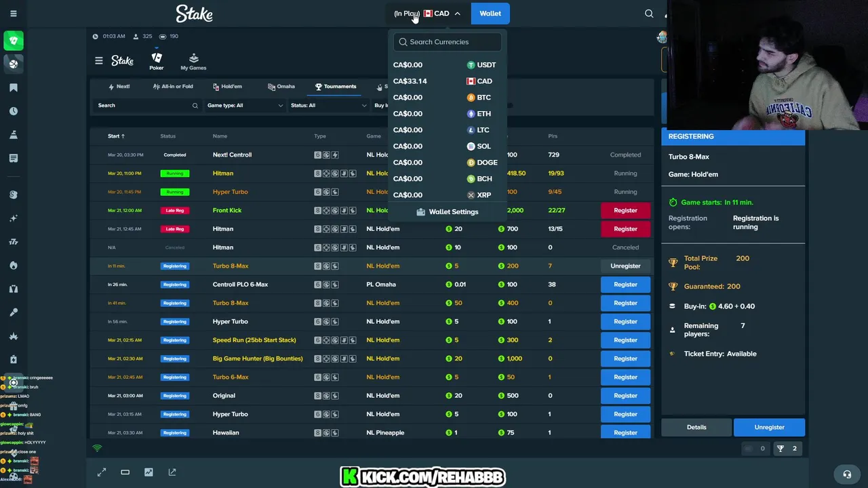Viewport: 868px width, 488px height.
Task: Unregister from Turbo 8-Max in the table row
Action: [x=625, y=266]
